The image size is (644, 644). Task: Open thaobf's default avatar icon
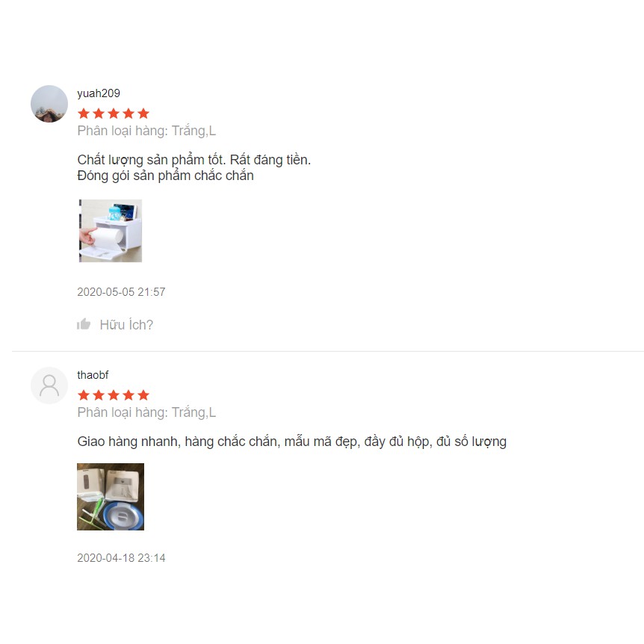click(x=49, y=386)
